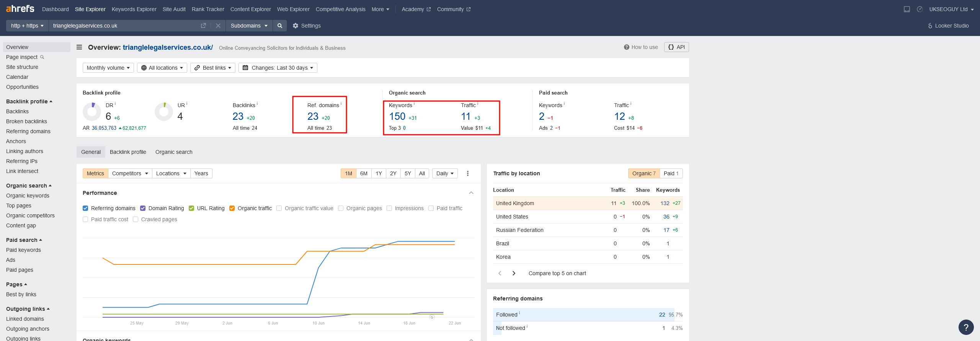Select the 6M chart time range
This screenshot has width=980, height=341.
pyautogui.click(x=364, y=173)
